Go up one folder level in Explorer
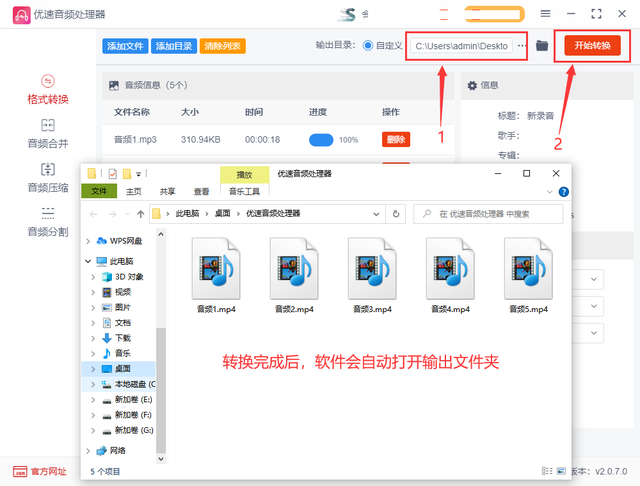 coord(141,214)
